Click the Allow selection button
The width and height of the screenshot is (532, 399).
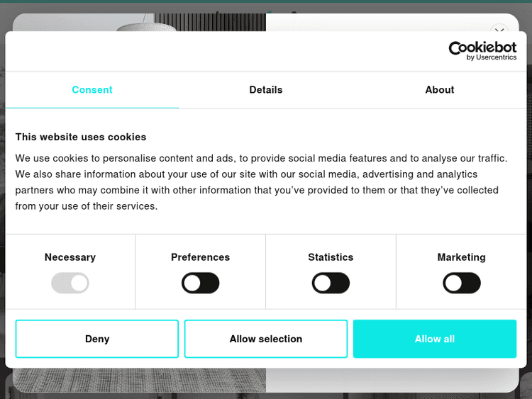click(x=266, y=339)
